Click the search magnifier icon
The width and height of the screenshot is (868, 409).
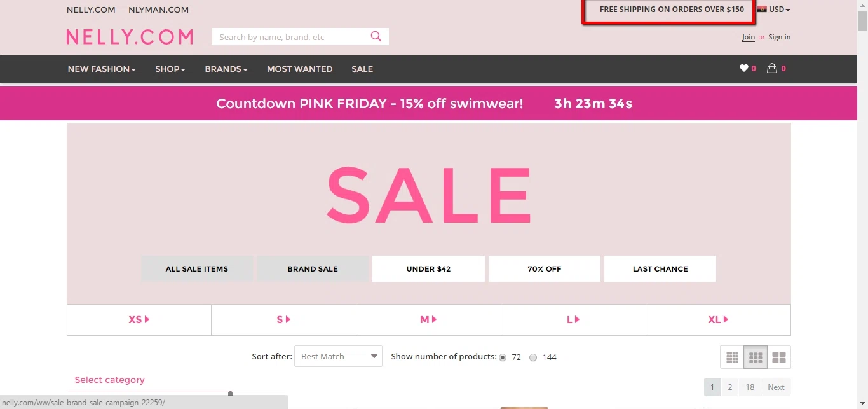376,36
